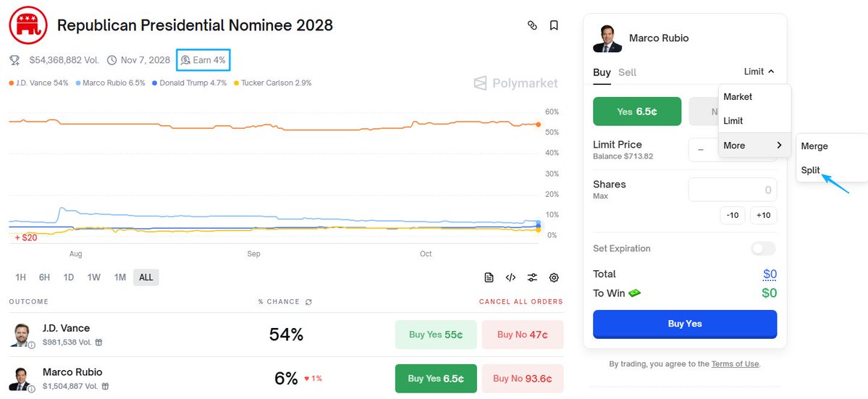Open the embed code icon
The width and height of the screenshot is (868, 399).
click(510, 277)
